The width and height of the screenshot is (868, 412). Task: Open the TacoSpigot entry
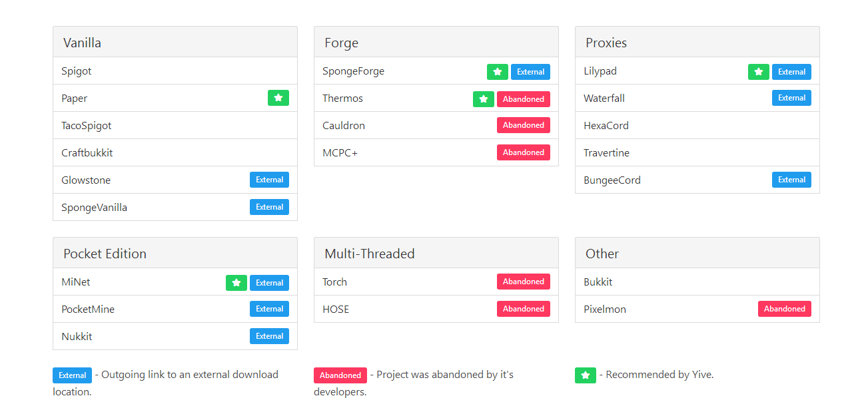click(87, 126)
